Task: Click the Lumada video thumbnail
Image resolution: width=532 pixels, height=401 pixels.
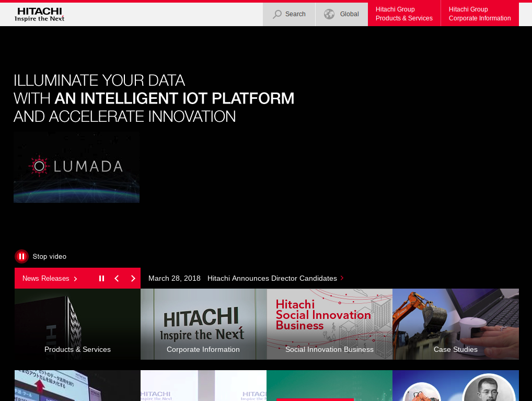Action: pos(76,167)
